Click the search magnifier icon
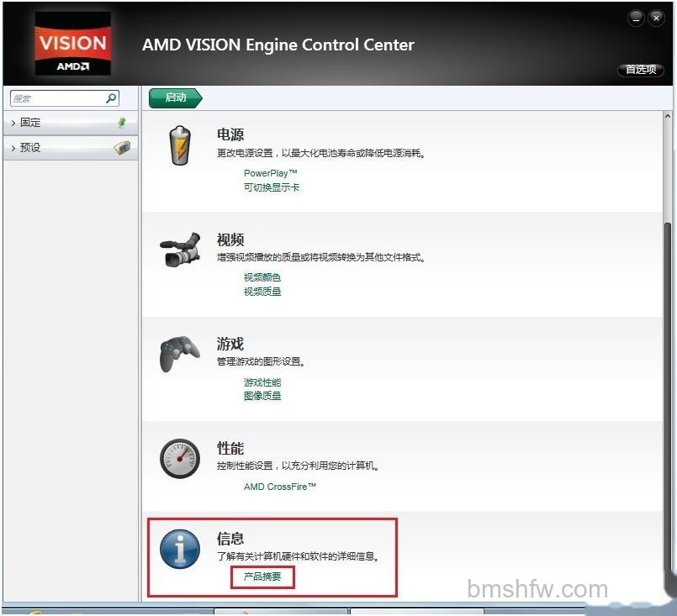Screen dimensions: 677x616 click(111, 98)
